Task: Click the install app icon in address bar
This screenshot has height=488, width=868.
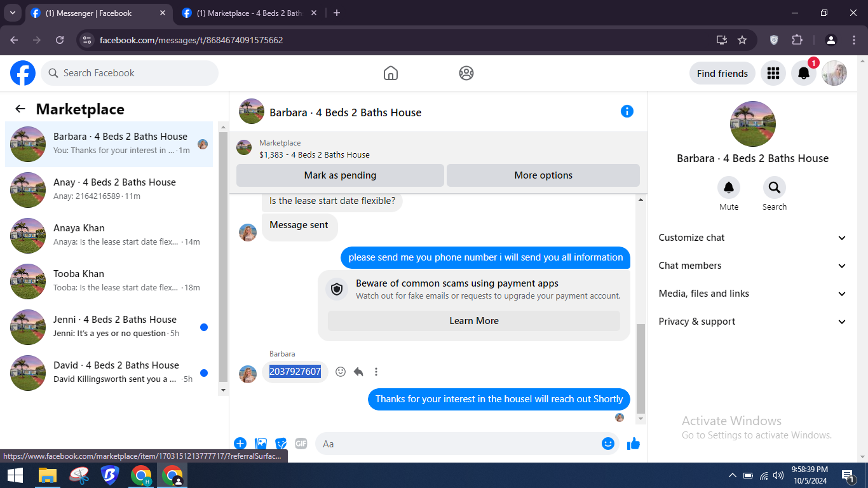Action: click(x=722, y=40)
